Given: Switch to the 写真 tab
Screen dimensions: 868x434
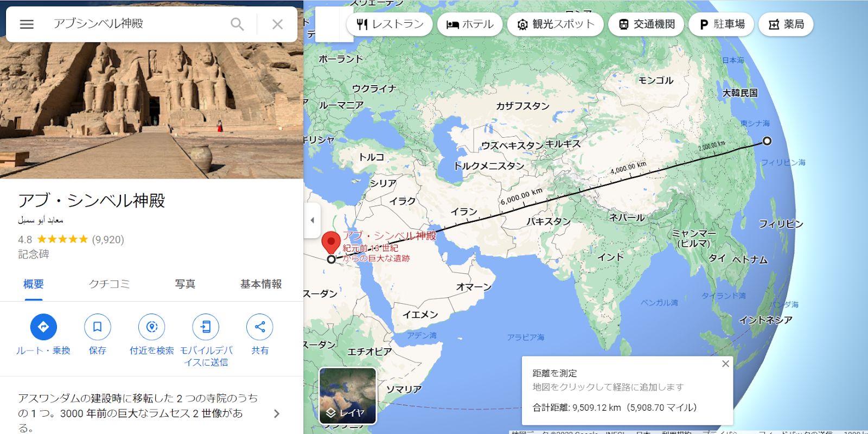Looking at the screenshot, I should pos(185,284).
